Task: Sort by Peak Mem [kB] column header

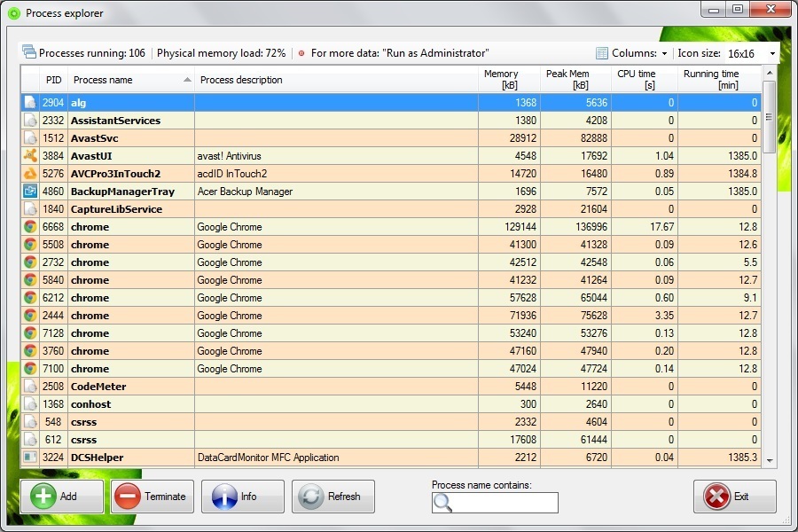Action: tap(575, 80)
